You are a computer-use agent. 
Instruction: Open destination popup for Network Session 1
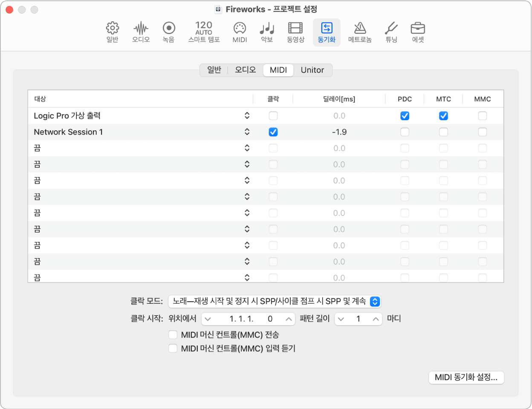point(247,132)
